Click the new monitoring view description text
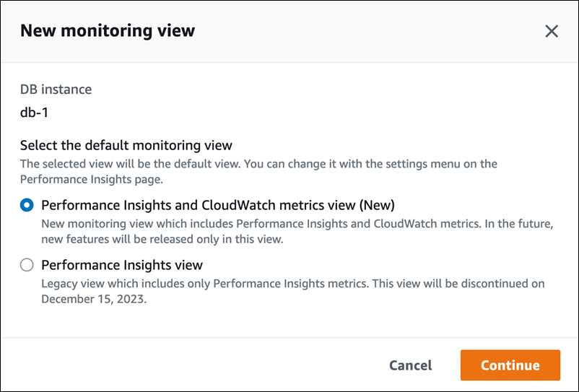This screenshot has width=579, height=392. click(x=217, y=225)
